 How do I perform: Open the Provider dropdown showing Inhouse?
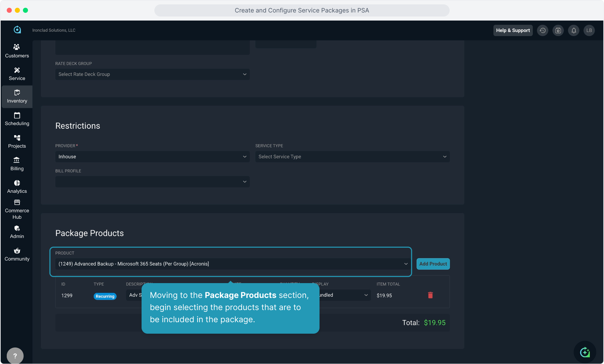(x=152, y=157)
